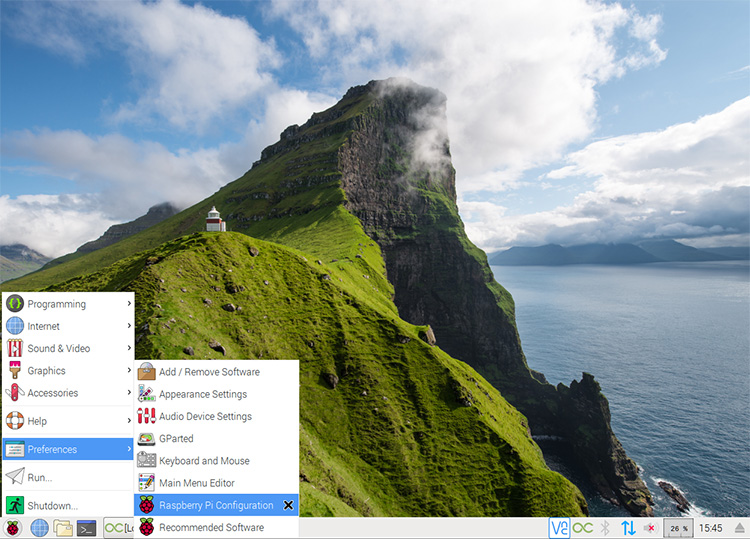750x539 pixels.
Task: Click the eject icon in the tray
Action: tap(739, 528)
